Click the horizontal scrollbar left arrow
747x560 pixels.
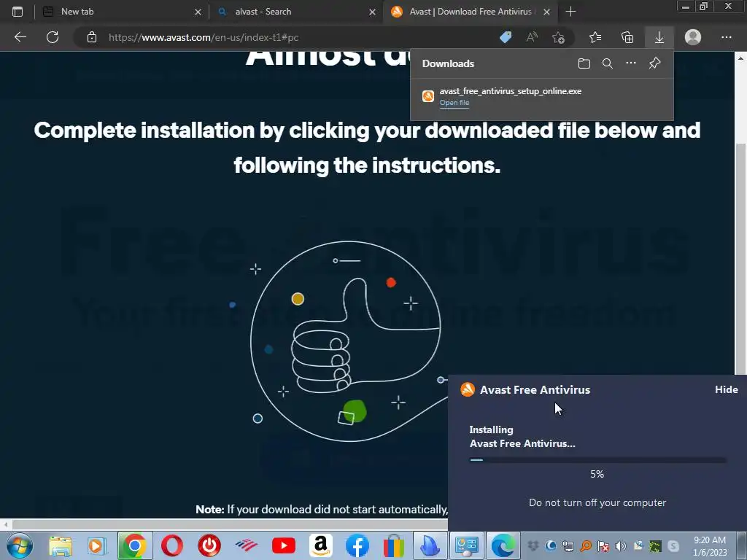tap(5, 524)
